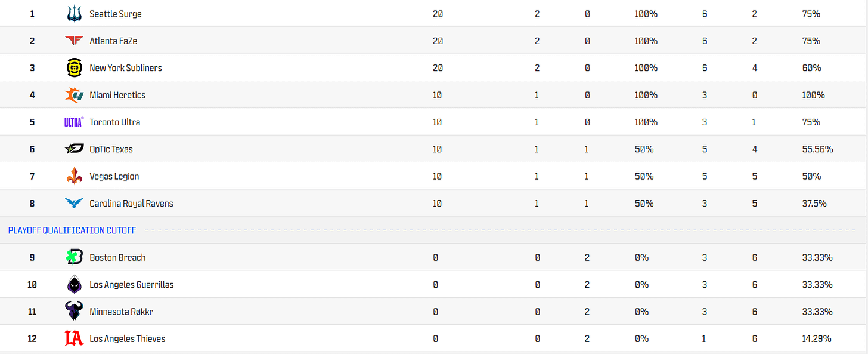Image resolution: width=868 pixels, height=354 pixels.
Task: Select the Los Angeles Guerrillas hooded logo
Action: point(74,284)
